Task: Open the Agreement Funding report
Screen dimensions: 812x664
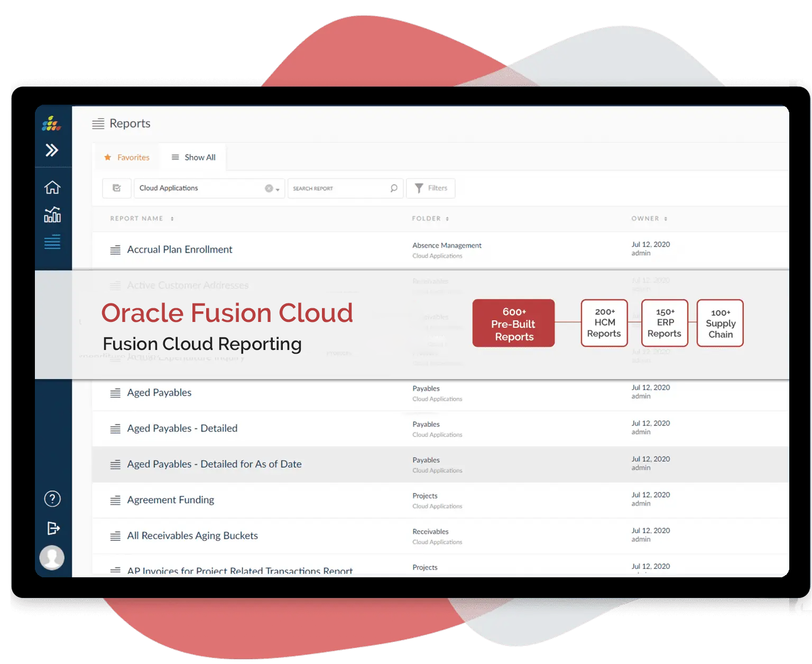Action: click(171, 500)
